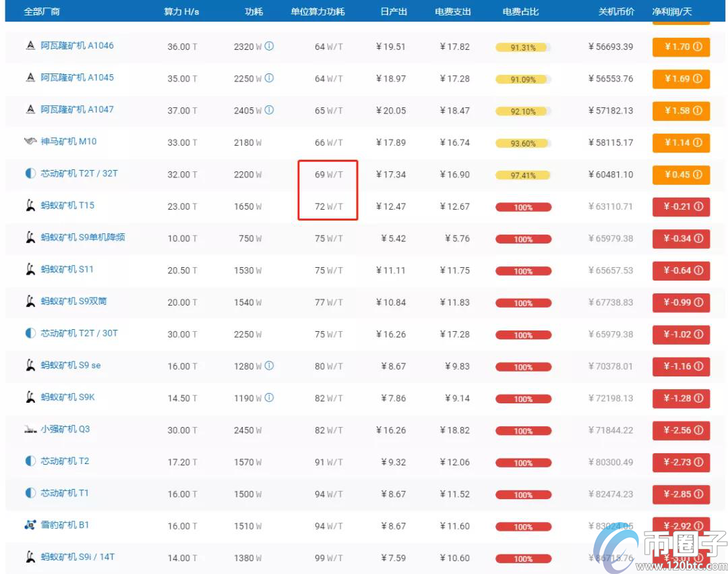Click the Innosilicon logo beside T2T / 30T
This screenshot has width=728, height=574.
(30, 333)
